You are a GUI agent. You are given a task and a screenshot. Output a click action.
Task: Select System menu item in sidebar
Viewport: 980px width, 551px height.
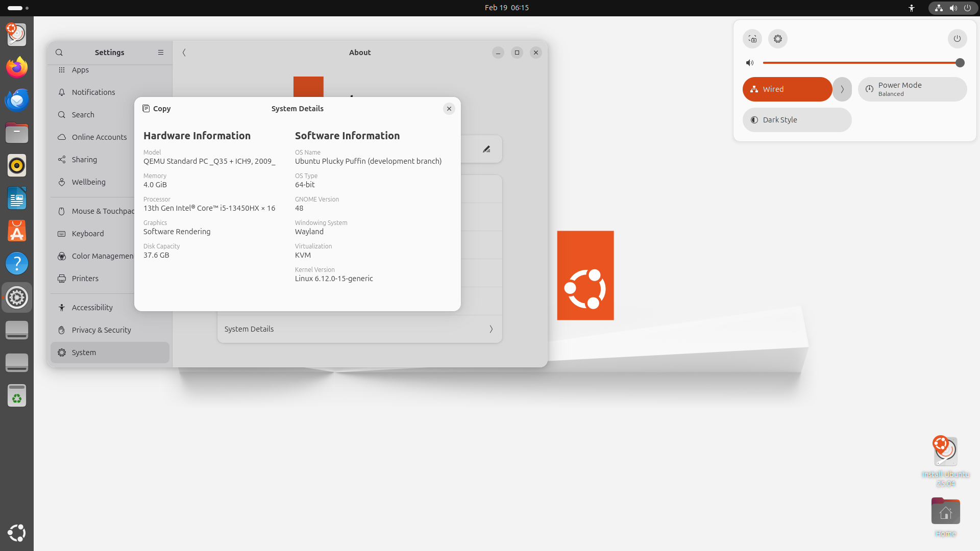click(x=110, y=352)
